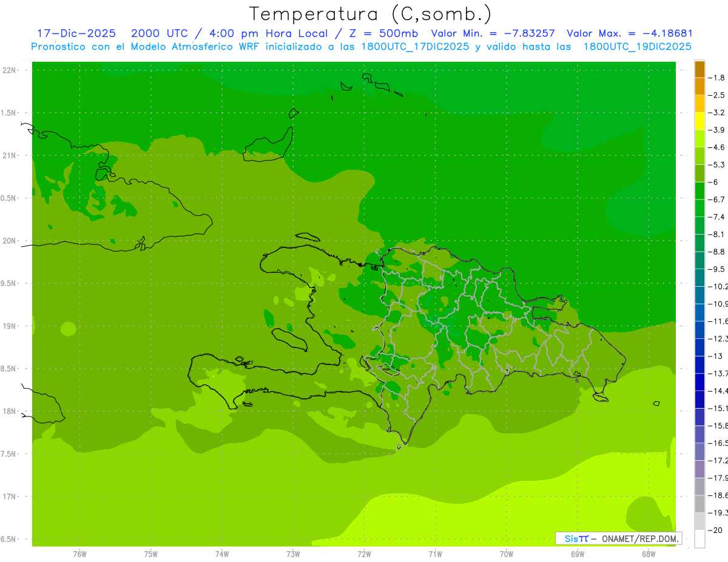Click the 21N latitude label
Screen dimensions: 728x562
(10, 155)
